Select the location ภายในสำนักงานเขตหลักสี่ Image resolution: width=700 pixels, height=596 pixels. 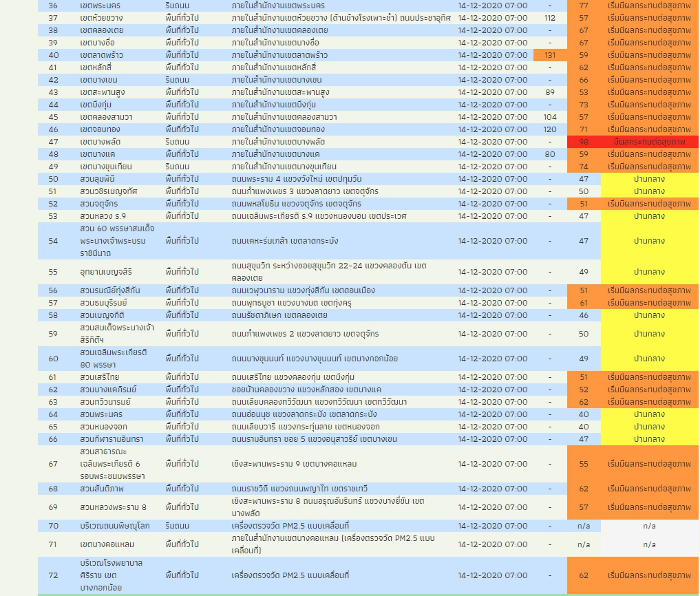(x=274, y=68)
